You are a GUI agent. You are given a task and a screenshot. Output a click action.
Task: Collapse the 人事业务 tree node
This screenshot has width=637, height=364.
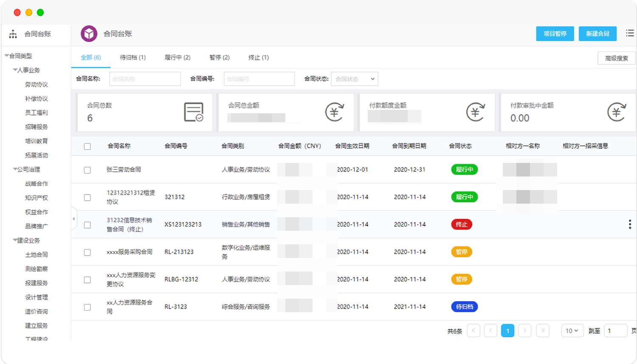coord(15,70)
